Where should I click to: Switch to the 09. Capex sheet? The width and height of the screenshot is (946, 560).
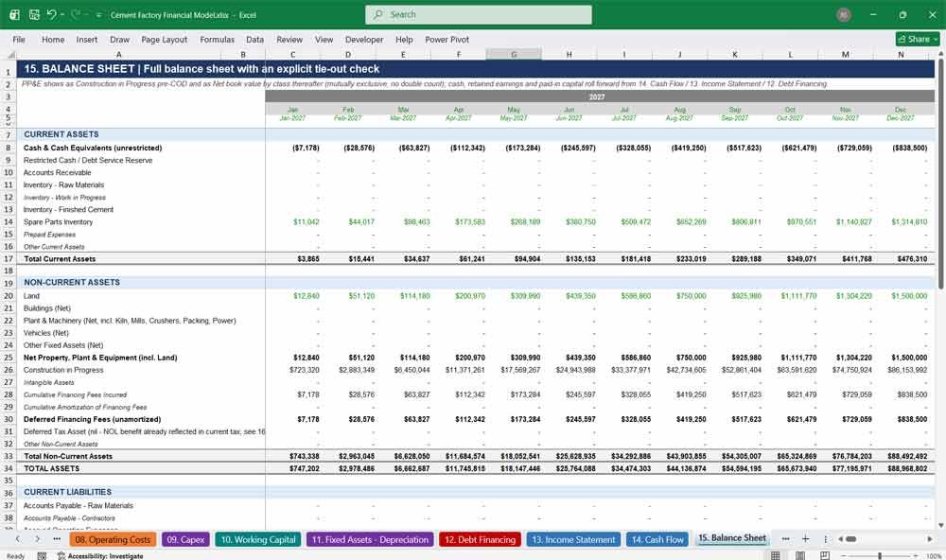coord(185,539)
